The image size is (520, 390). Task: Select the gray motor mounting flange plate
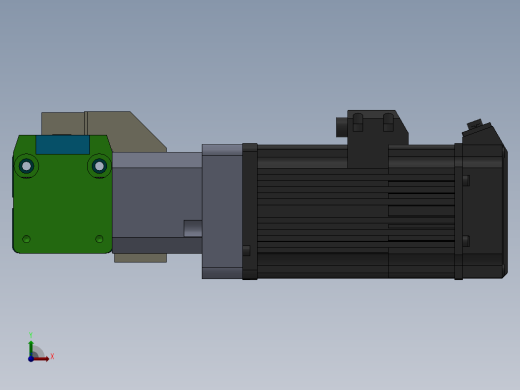coord(222,211)
